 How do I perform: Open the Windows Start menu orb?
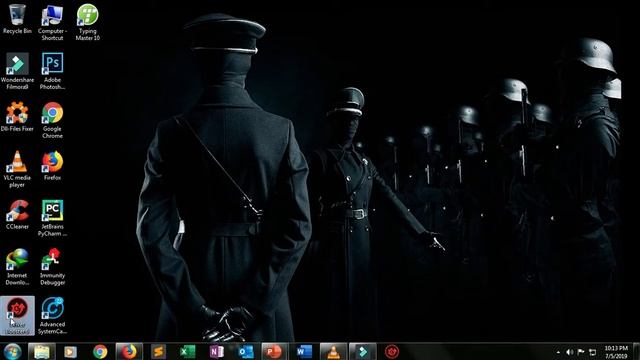click(12, 351)
